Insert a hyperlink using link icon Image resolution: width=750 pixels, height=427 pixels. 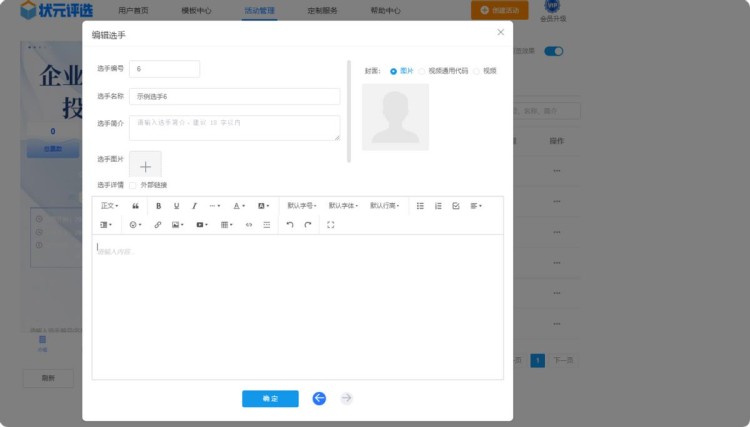158,225
